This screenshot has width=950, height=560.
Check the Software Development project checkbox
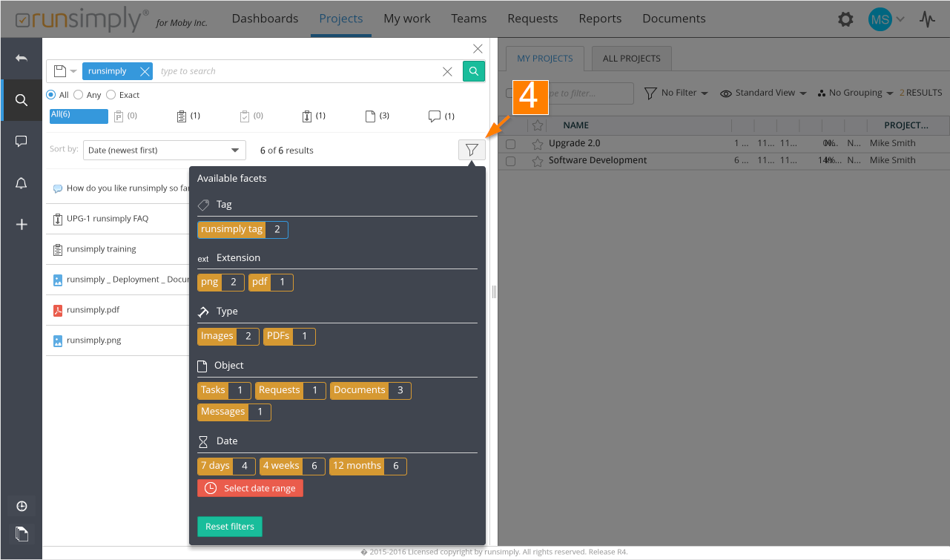pyautogui.click(x=510, y=161)
